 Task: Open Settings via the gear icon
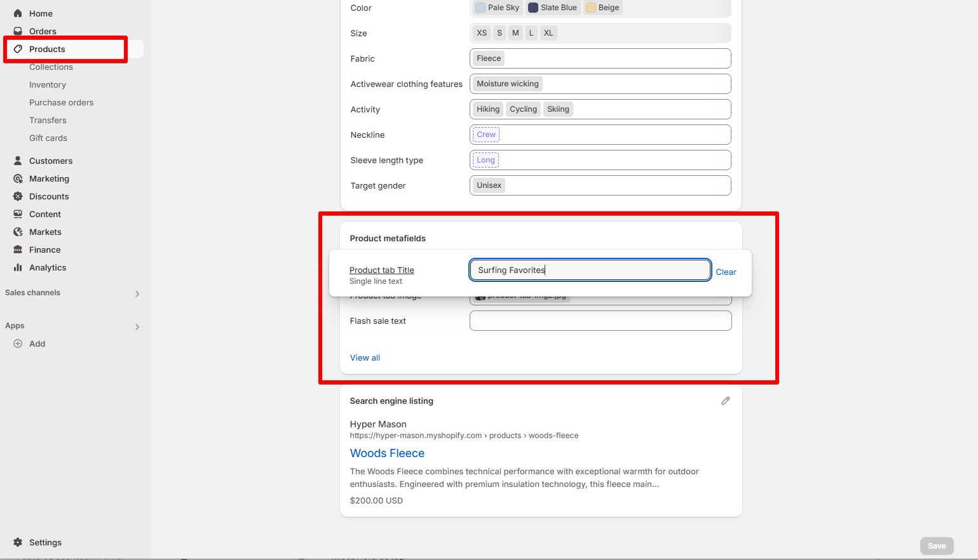[18, 542]
